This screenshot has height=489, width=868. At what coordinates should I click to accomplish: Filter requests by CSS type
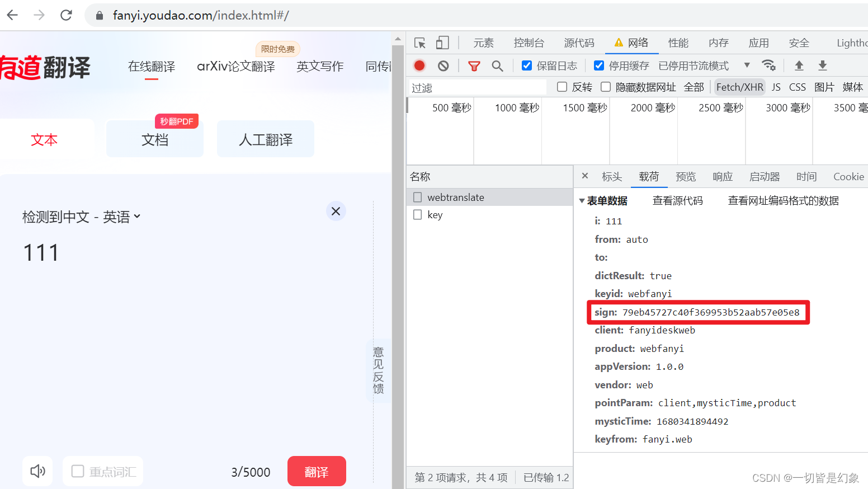(797, 87)
